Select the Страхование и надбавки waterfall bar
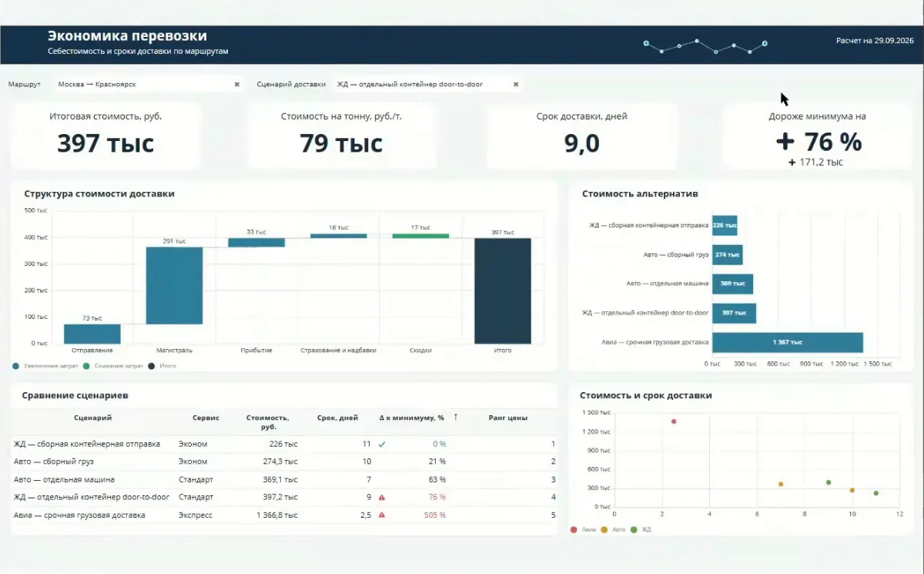Viewport: 924px width, 574px height. pyautogui.click(x=339, y=236)
